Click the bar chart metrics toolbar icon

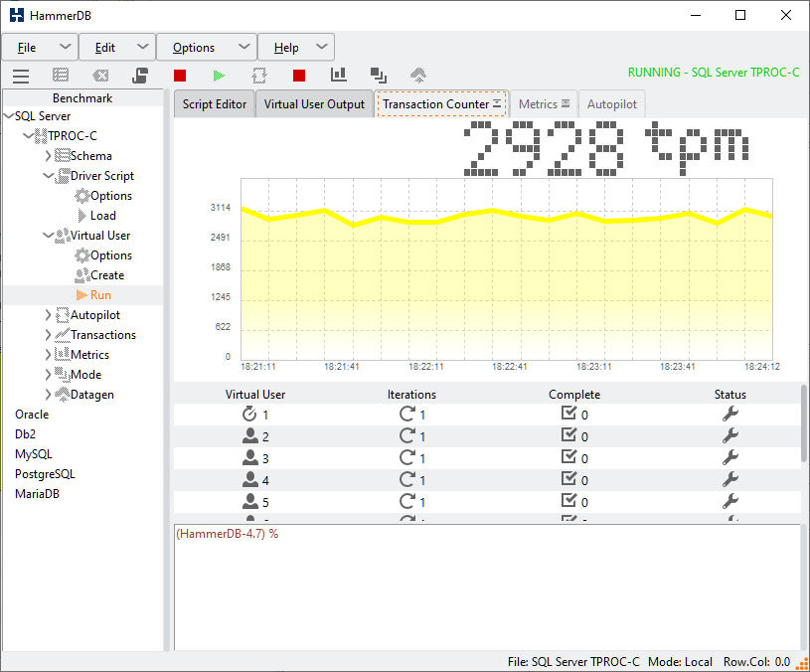(338, 75)
